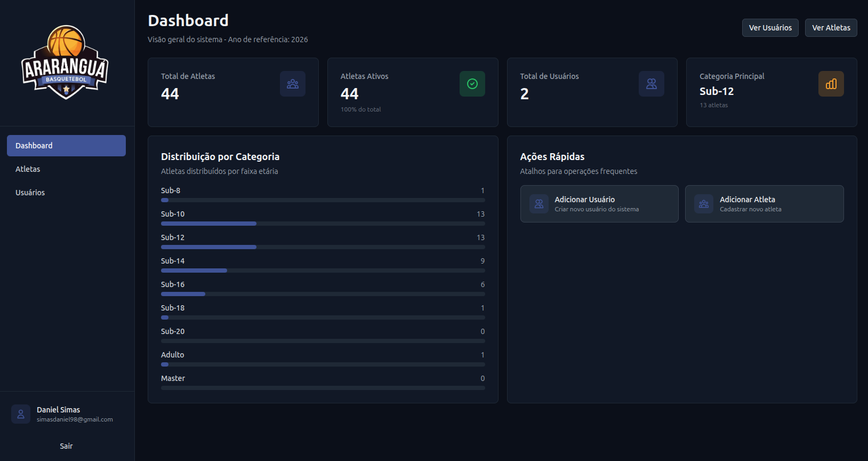Image resolution: width=868 pixels, height=461 pixels.
Task: Click Sair to log out
Action: (x=66, y=446)
